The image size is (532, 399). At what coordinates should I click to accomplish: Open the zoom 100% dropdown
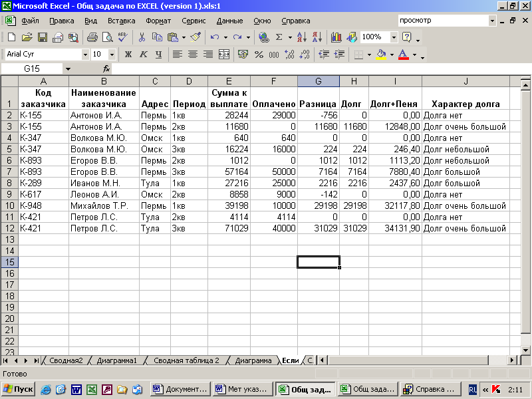pos(394,37)
